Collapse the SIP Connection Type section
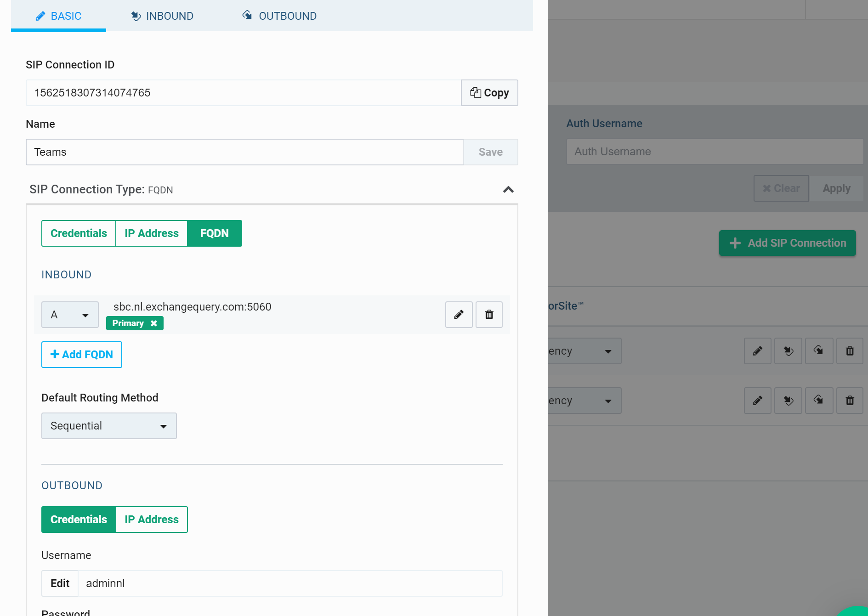This screenshot has width=868, height=616. pos(508,190)
